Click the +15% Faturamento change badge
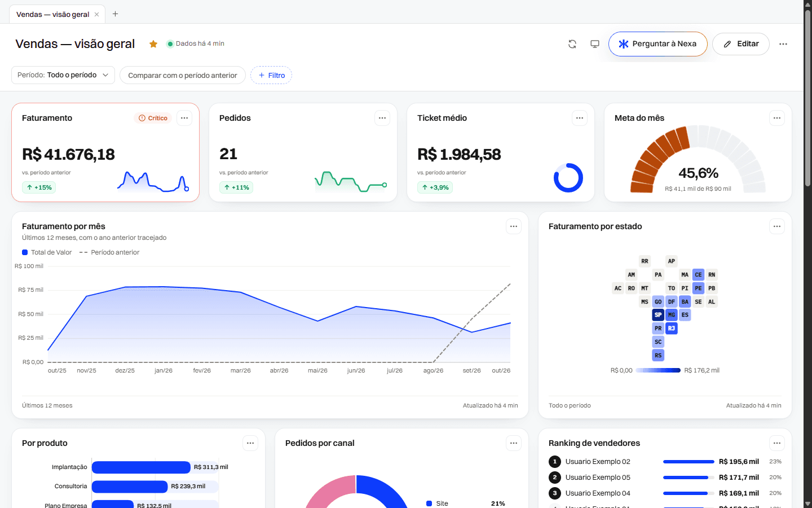This screenshot has height=508, width=812. 39,187
